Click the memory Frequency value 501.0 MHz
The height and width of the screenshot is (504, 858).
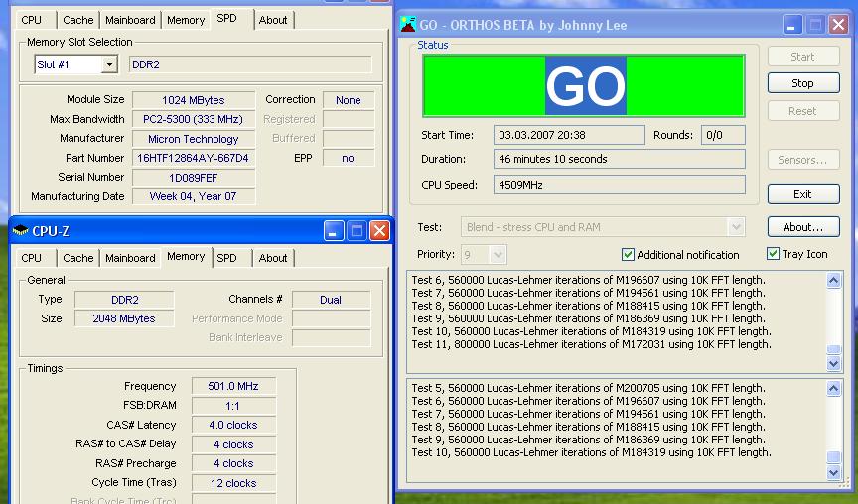(x=233, y=386)
